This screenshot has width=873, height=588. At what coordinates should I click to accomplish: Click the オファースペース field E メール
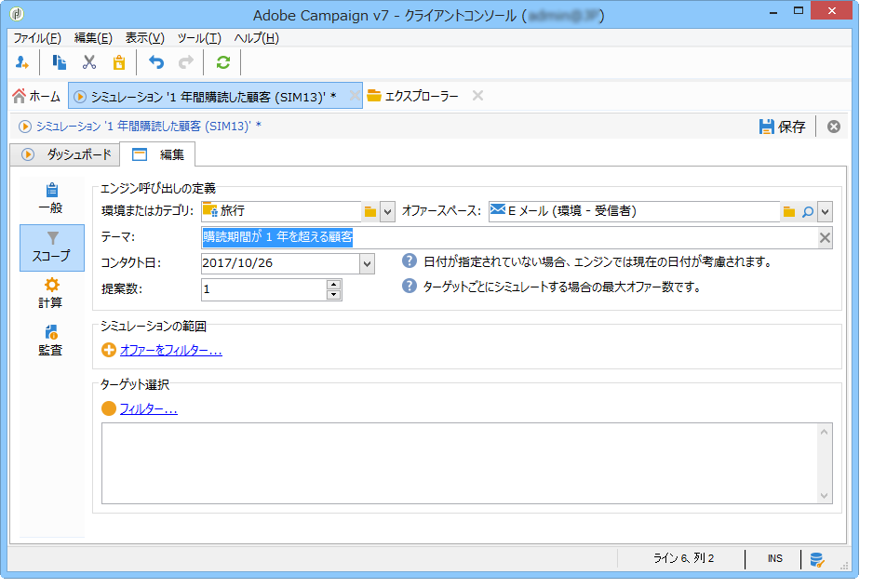tap(634, 211)
